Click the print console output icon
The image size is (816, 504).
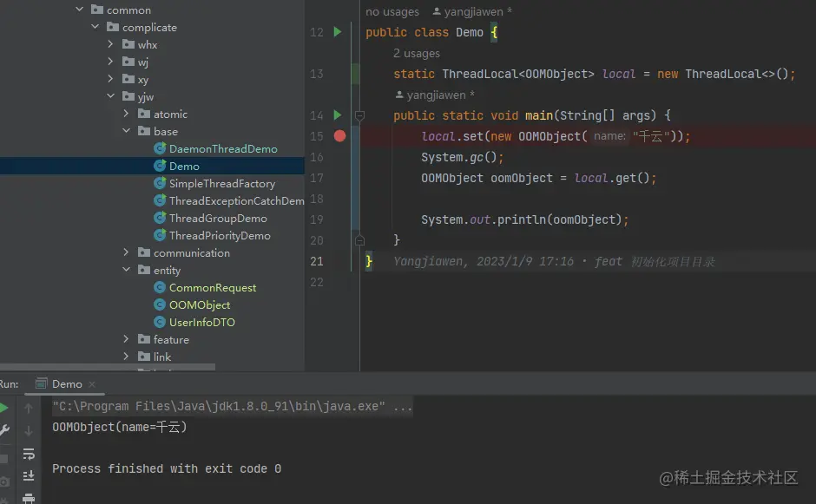click(29, 498)
